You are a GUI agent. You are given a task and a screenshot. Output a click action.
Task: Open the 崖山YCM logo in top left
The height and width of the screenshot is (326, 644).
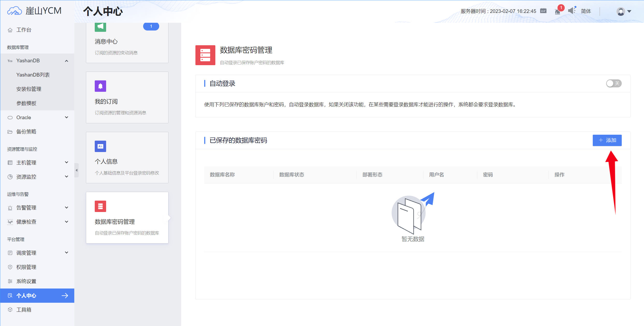click(34, 11)
